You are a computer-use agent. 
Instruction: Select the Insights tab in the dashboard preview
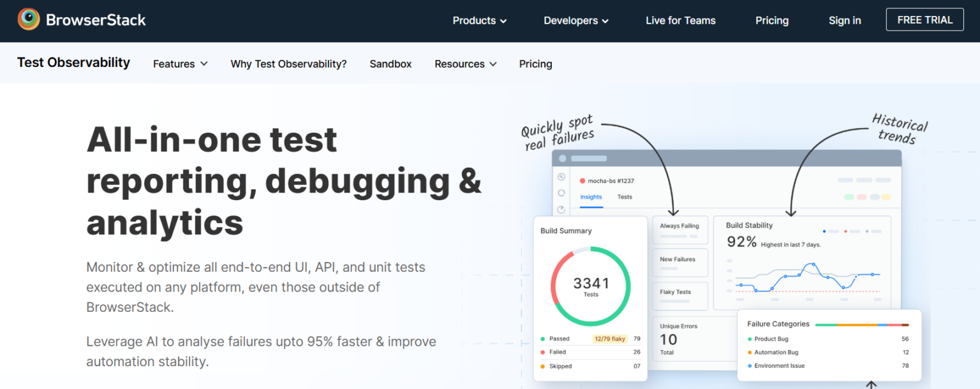click(x=591, y=197)
